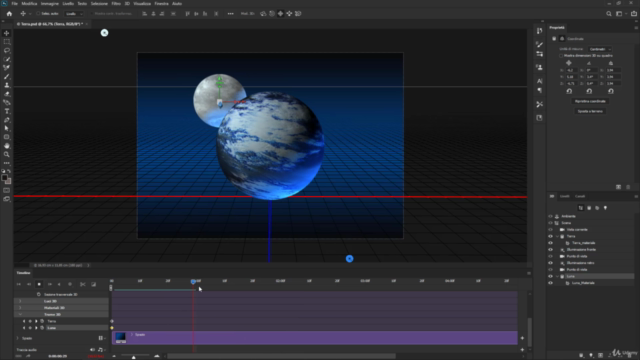Toggle visibility of the Ambiente item

click(x=550, y=216)
